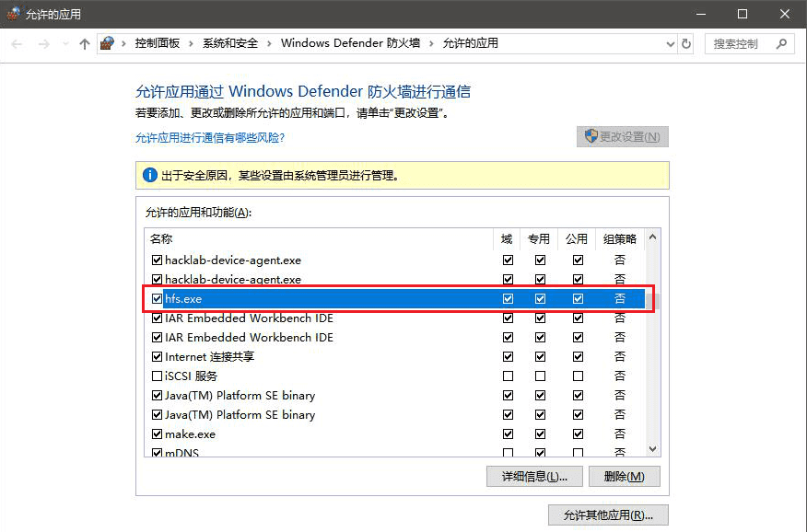
Task: Open the recent locations dropdown arrow
Action: point(65,44)
